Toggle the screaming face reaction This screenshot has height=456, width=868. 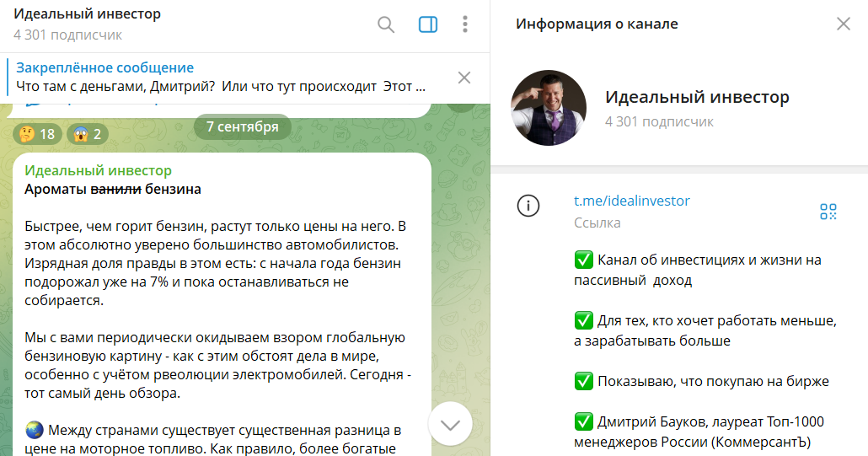pos(91,134)
